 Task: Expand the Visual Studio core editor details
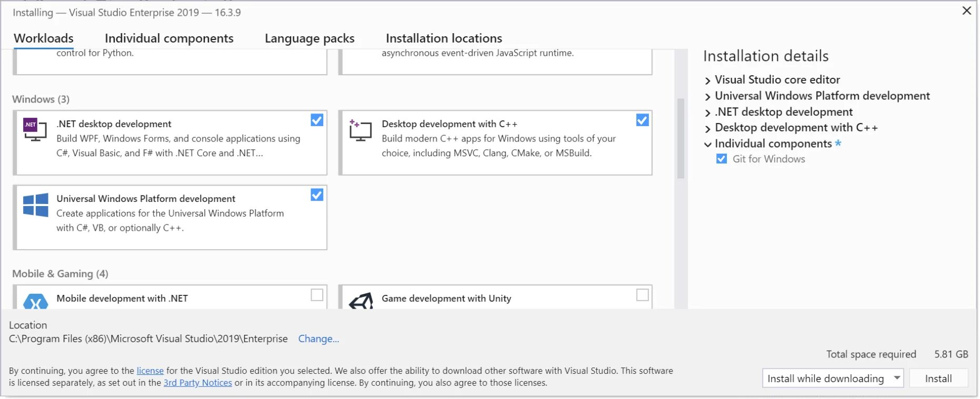[x=708, y=80]
